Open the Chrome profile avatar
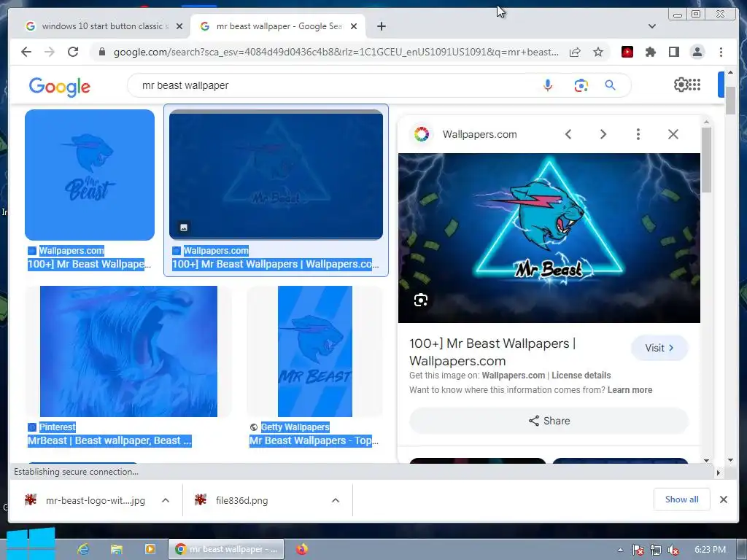This screenshot has height=560, width=747. (697, 52)
